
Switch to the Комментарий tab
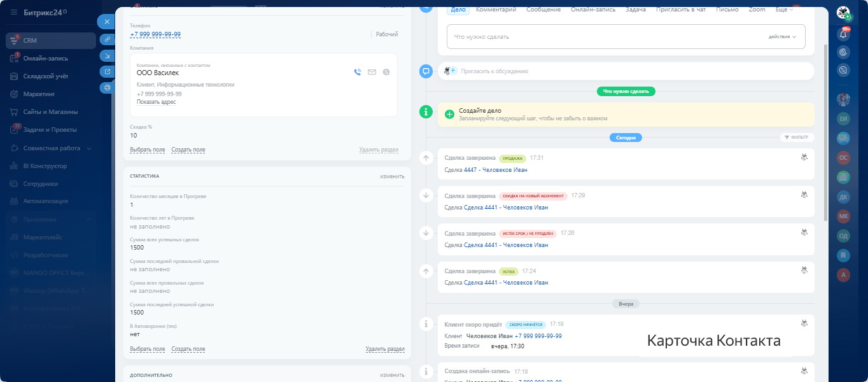tap(496, 10)
